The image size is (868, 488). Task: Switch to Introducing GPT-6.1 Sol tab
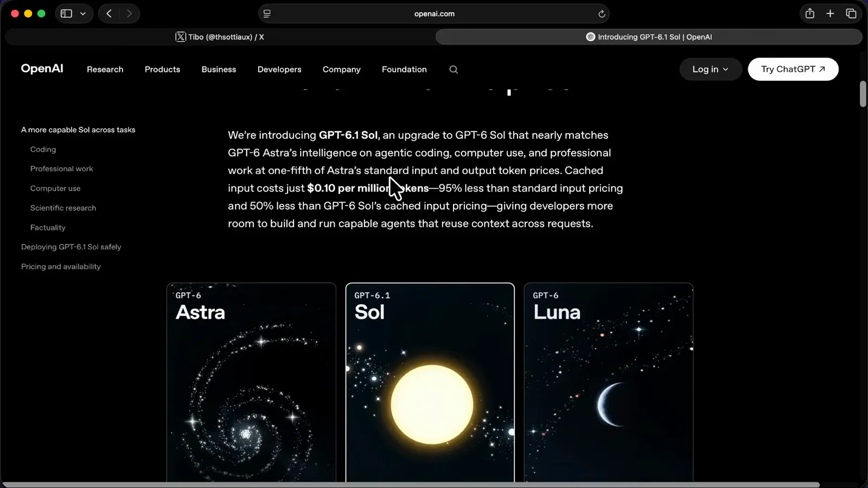[649, 37]
